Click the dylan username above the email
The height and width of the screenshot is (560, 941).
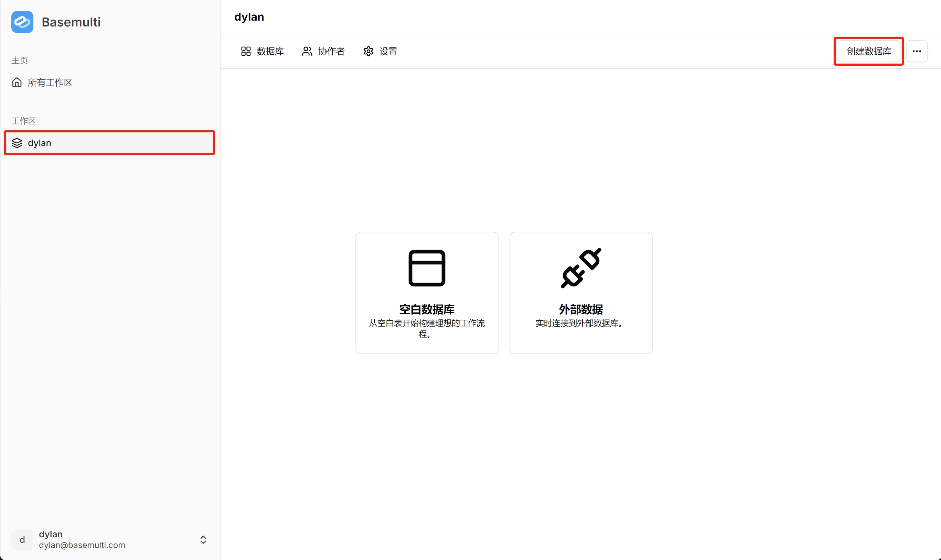pyautogui.click(x=51, y=534)
